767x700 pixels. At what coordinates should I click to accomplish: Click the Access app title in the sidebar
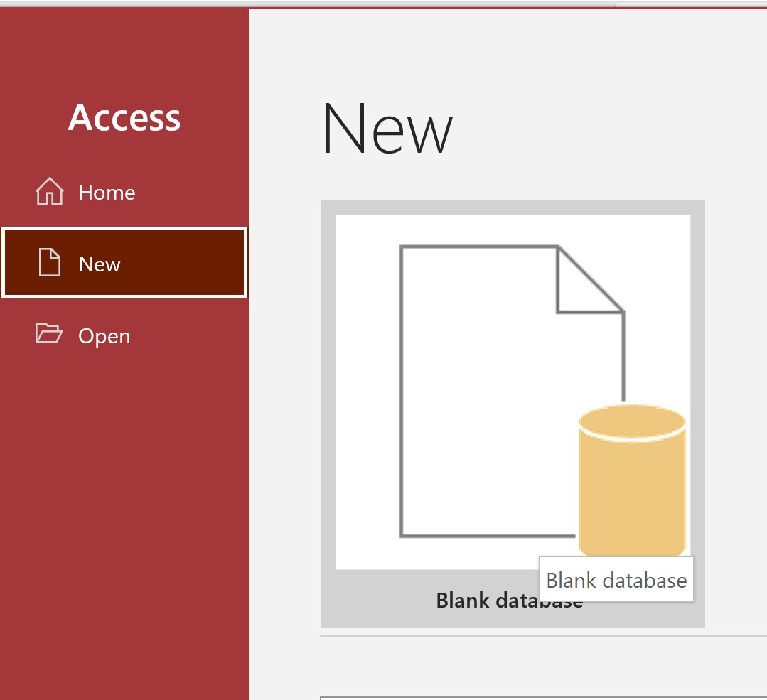click(x=124, y=118)
